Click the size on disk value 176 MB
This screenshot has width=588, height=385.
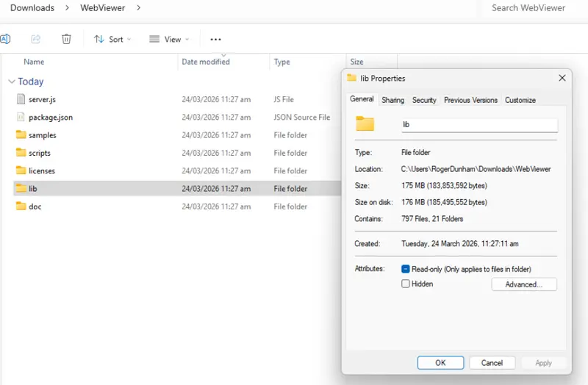(x=444, y=202)
